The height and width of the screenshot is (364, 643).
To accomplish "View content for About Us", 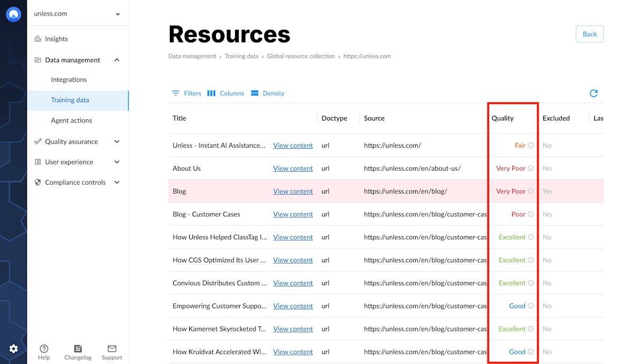I will point(293,168).
